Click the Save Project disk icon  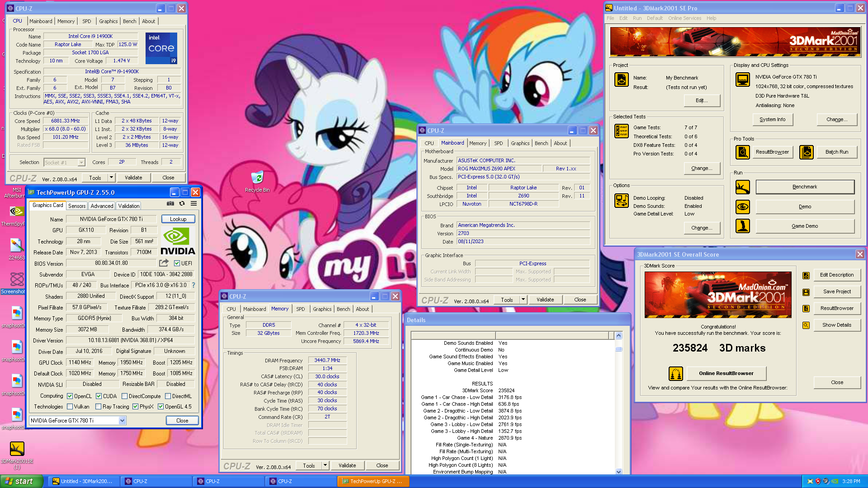click(806, 292)
